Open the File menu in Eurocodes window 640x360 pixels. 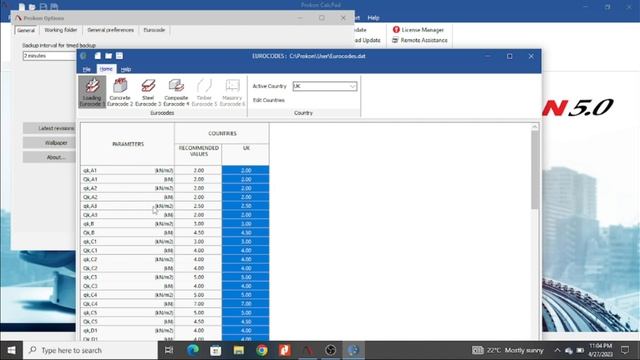87,69
